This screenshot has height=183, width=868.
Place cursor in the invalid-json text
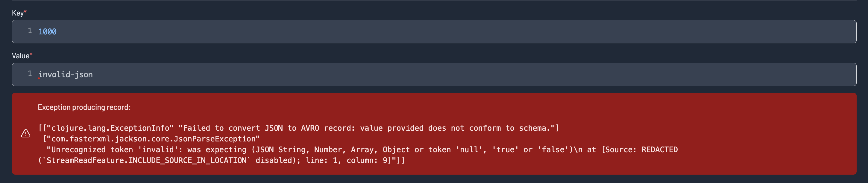click(66, 74)
